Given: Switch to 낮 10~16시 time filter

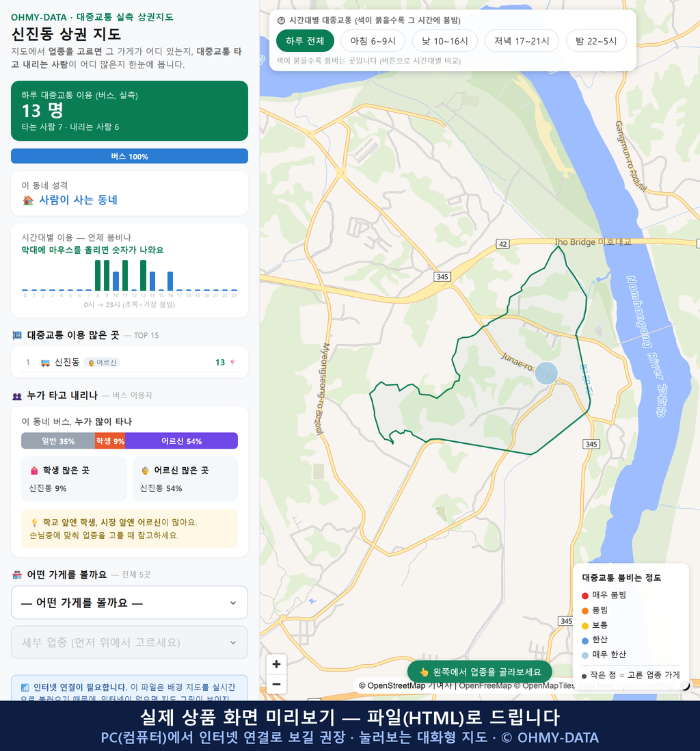Looking at the screenshot, I should (445, 41).
